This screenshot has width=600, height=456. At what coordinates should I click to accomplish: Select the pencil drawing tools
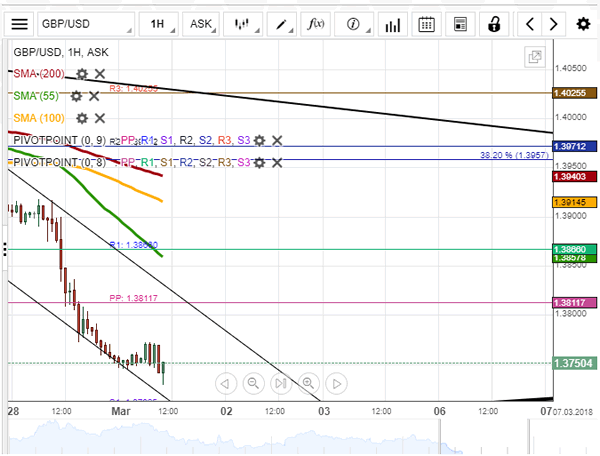point(282,24)
